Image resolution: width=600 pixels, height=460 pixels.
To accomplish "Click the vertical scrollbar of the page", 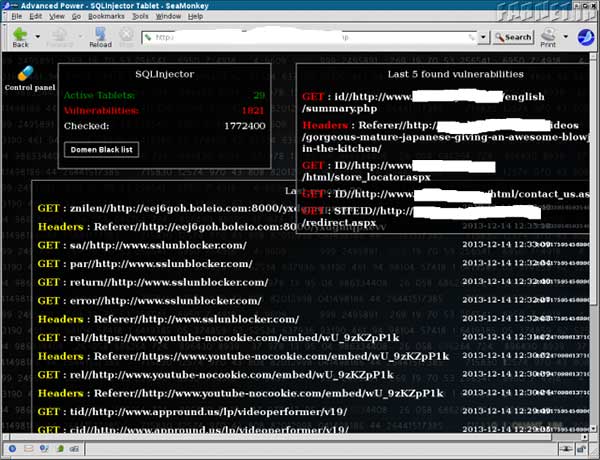I will (x=593, y=245).
